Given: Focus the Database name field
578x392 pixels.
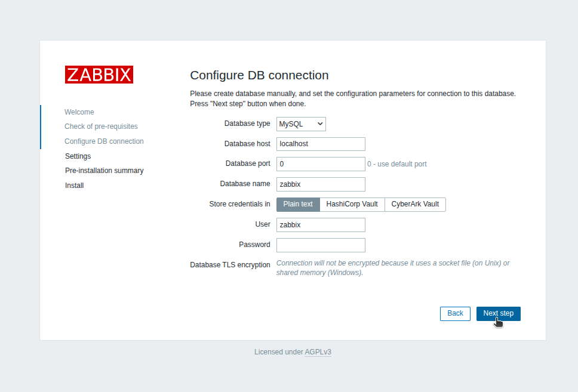Looking at the screenshot, I should tap(321, 184).
